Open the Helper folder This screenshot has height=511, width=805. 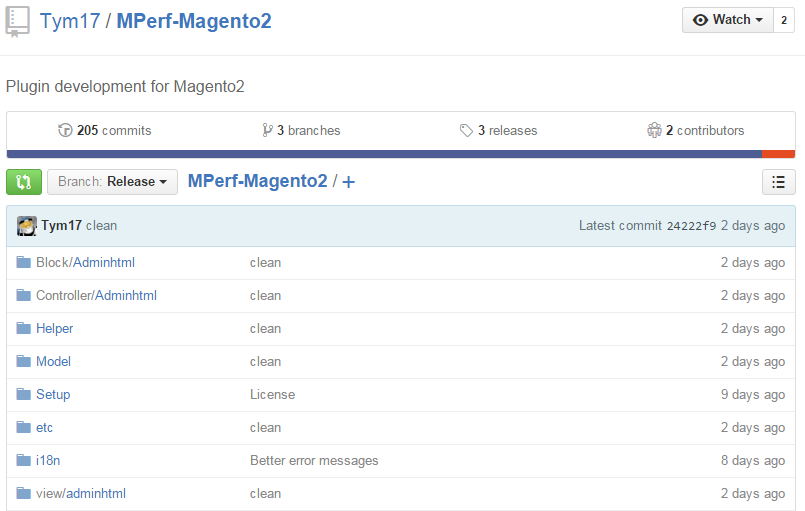(x=54, y=328)
